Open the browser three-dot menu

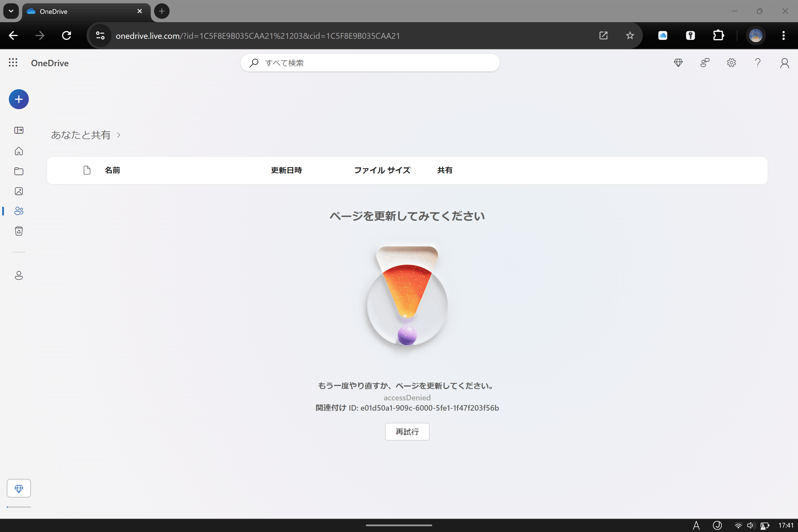(x=784, y=35)
